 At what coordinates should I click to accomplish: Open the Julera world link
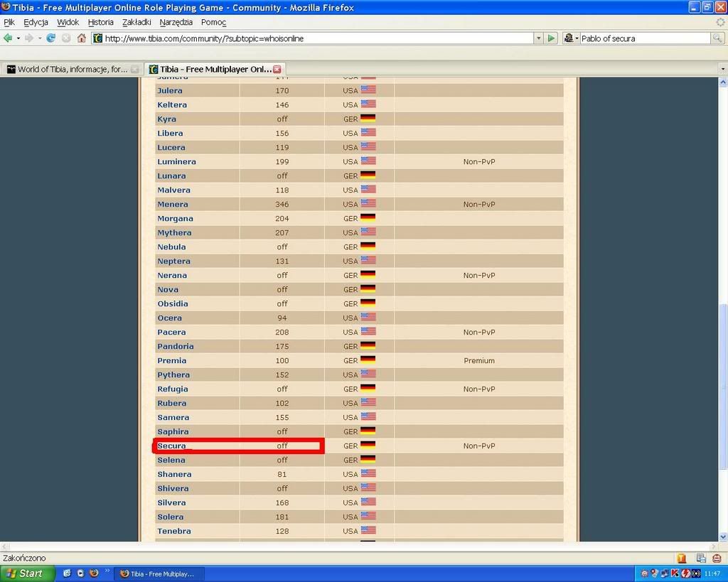pyautogui.click(x=169, y=90)
